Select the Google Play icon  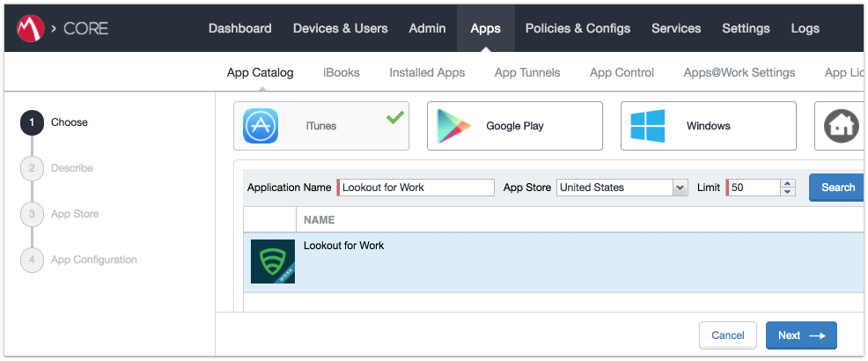pyautogui.click(x=454, y=126)
